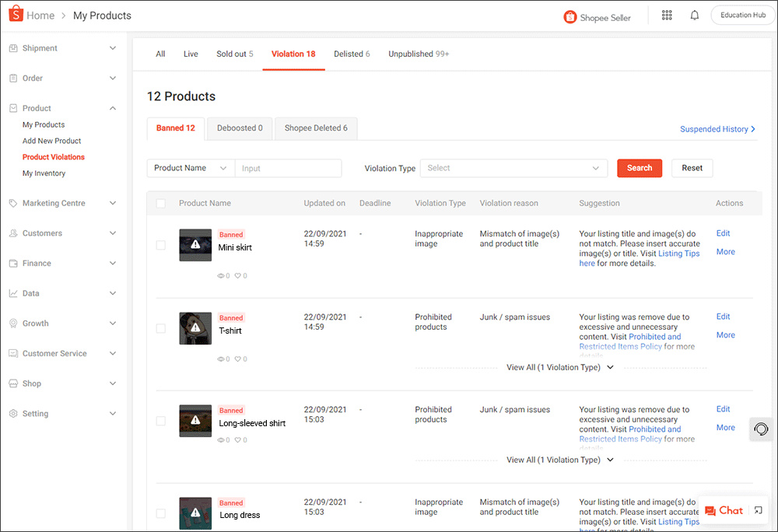Select the checkbox beside the T-shirt product
Screen dimensions: 778x532
click(160, 327)
